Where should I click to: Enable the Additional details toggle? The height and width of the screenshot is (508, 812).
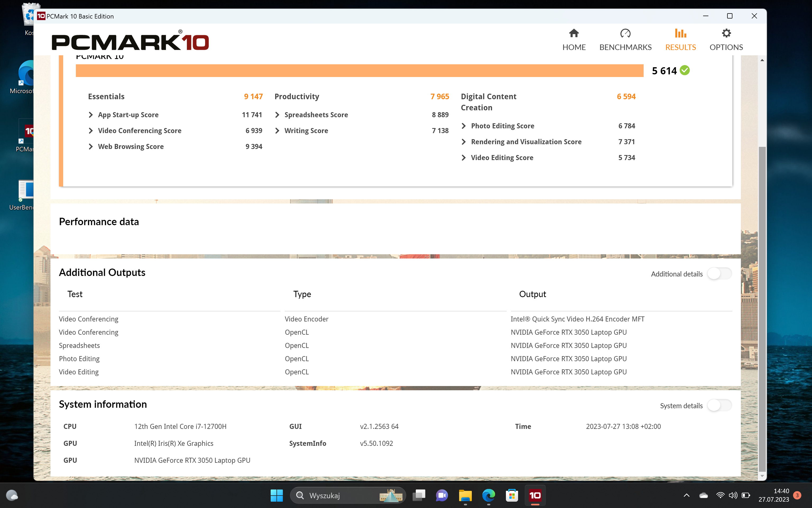(x=719, y=274)
